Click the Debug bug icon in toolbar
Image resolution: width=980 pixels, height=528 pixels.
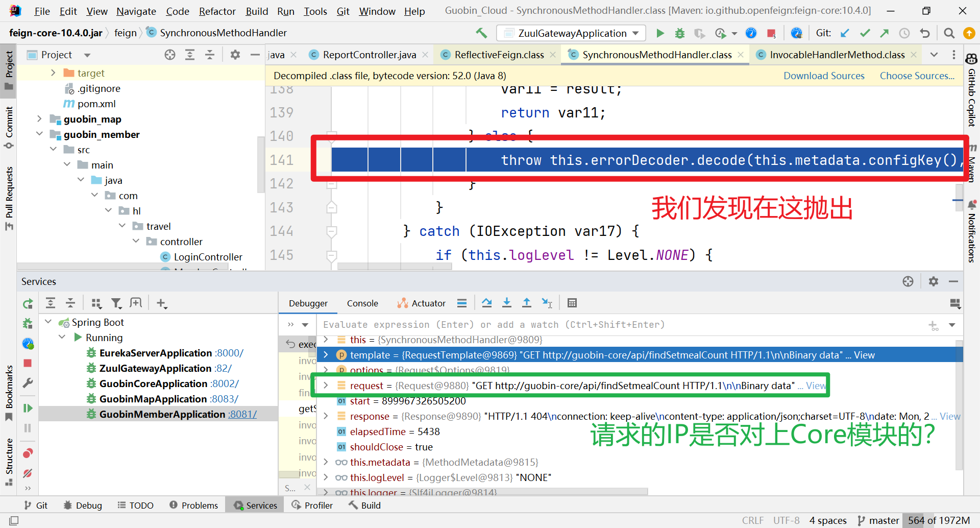[x=679, y=33]
